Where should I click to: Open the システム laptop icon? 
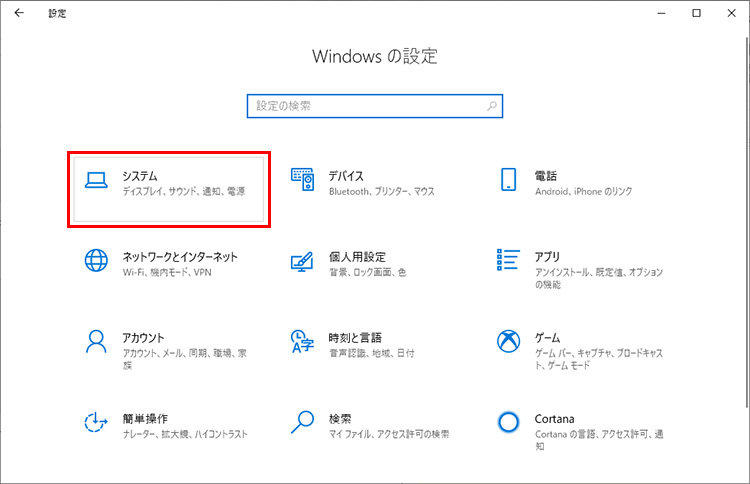(x=96, y=180)
